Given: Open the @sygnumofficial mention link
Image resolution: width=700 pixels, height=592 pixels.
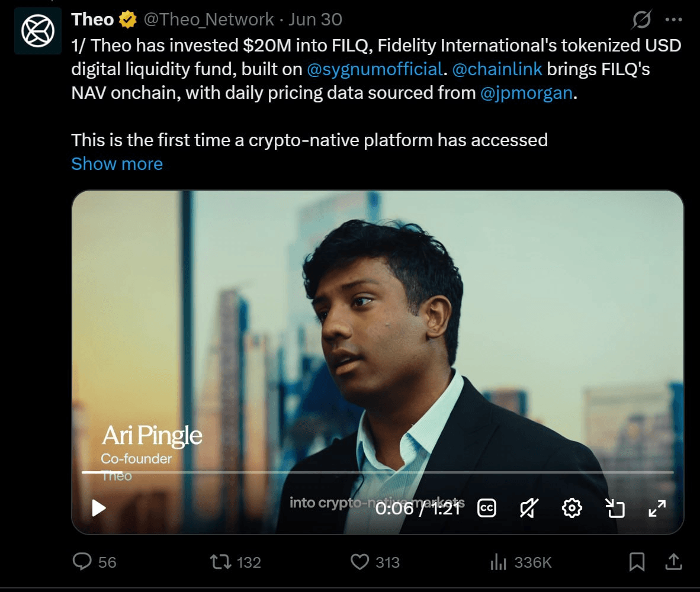Looking at the screenshot, I should click(x=374, y=69).
